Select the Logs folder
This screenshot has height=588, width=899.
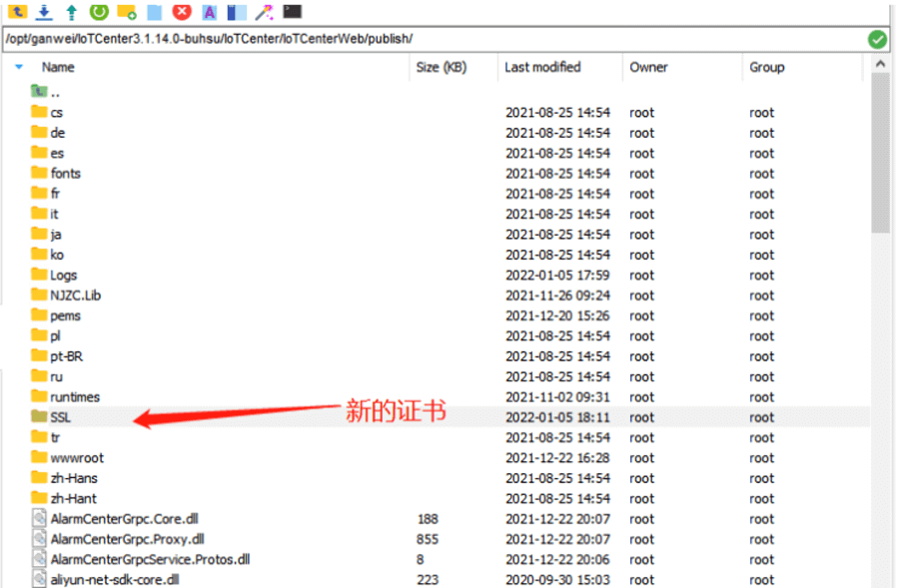[64, 276]
